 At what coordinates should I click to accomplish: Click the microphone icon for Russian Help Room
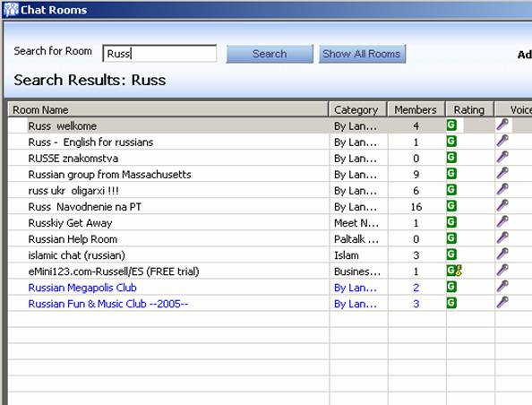pos(502,237)
